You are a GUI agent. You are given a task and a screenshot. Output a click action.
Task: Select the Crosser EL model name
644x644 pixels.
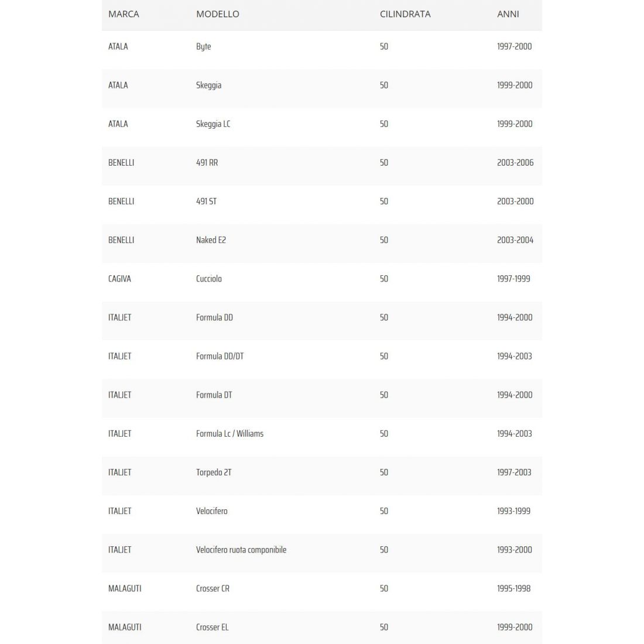coord(212,627)
